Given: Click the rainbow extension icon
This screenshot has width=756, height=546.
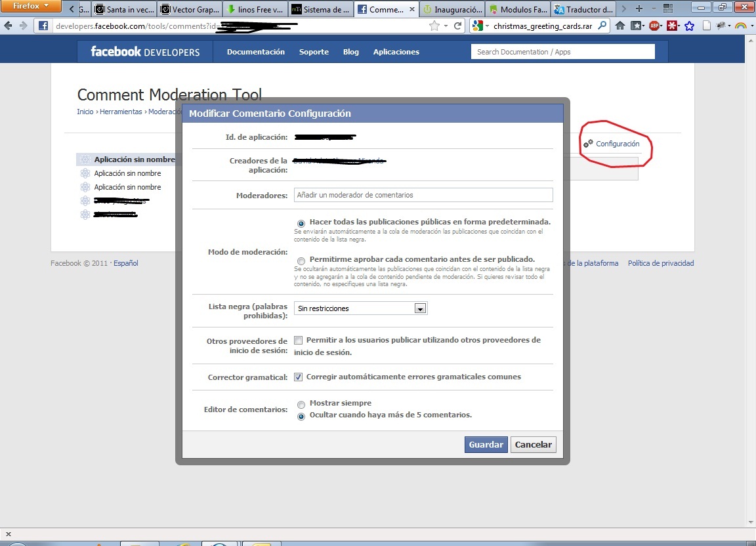Looking at the screenshot, I should coord(740,26).
